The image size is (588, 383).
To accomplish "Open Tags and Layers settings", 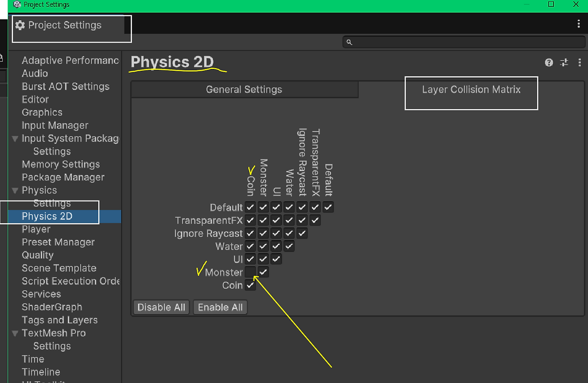I will tap(60, 320).
